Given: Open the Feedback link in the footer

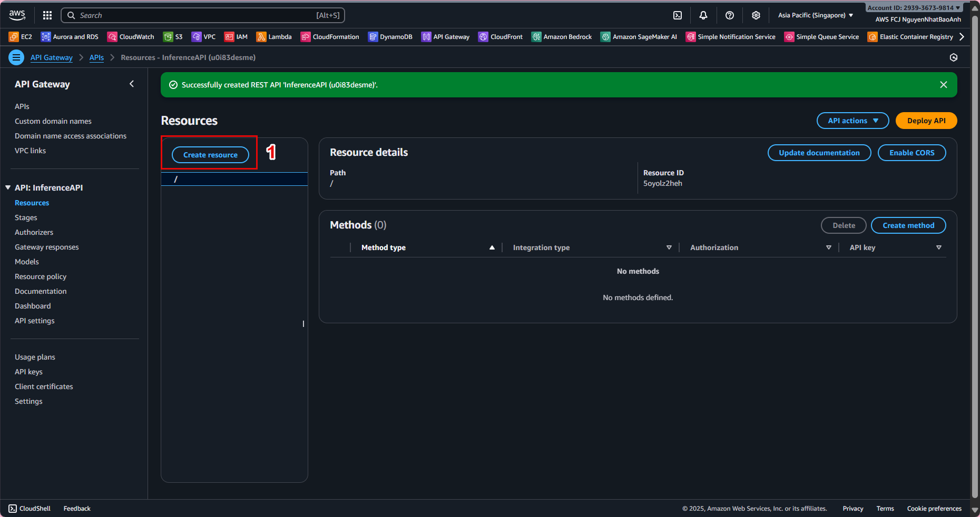Looking at the screenshot, I should pos(77,509).
